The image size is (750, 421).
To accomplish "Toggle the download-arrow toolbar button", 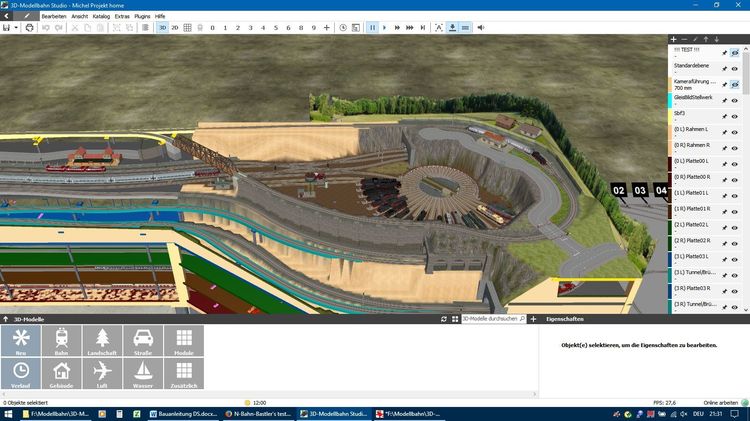I will point(452,28).
